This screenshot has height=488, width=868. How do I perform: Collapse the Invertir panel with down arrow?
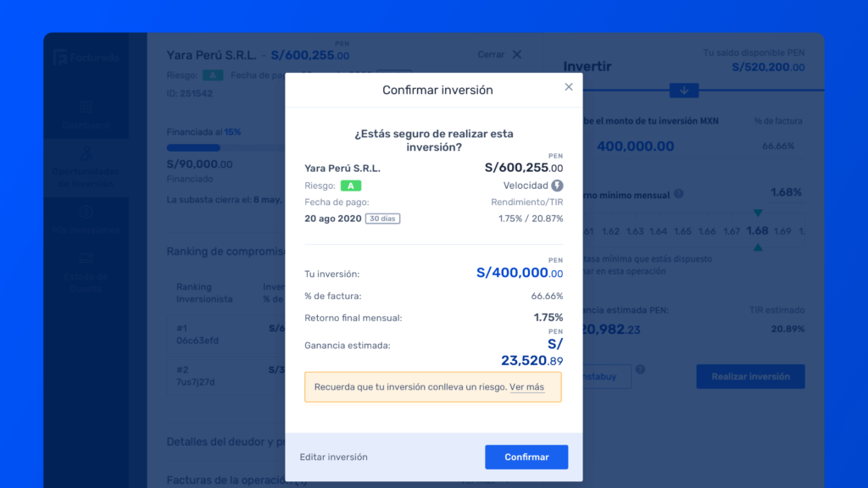click(683, 90)
